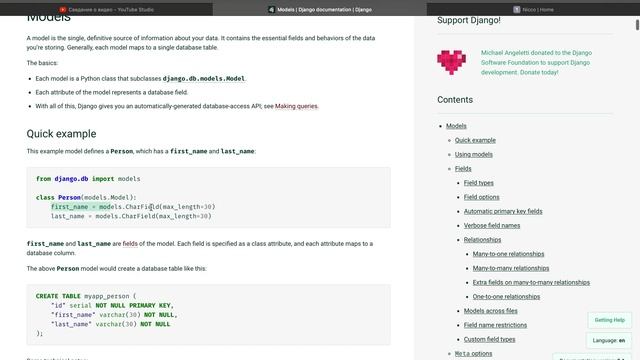
Task: Open the Fields contents entry
Action: (x=463, y=169)
